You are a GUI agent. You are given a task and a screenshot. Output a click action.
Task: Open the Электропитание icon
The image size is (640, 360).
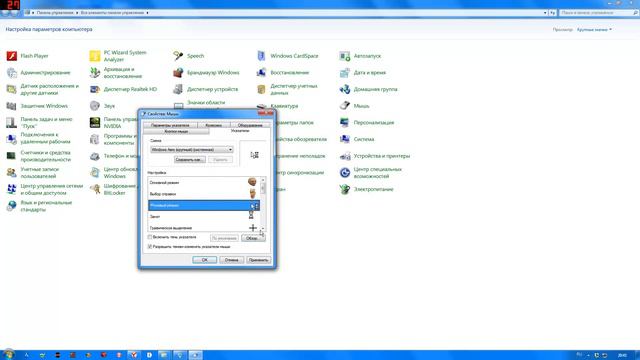coord(345,189)
